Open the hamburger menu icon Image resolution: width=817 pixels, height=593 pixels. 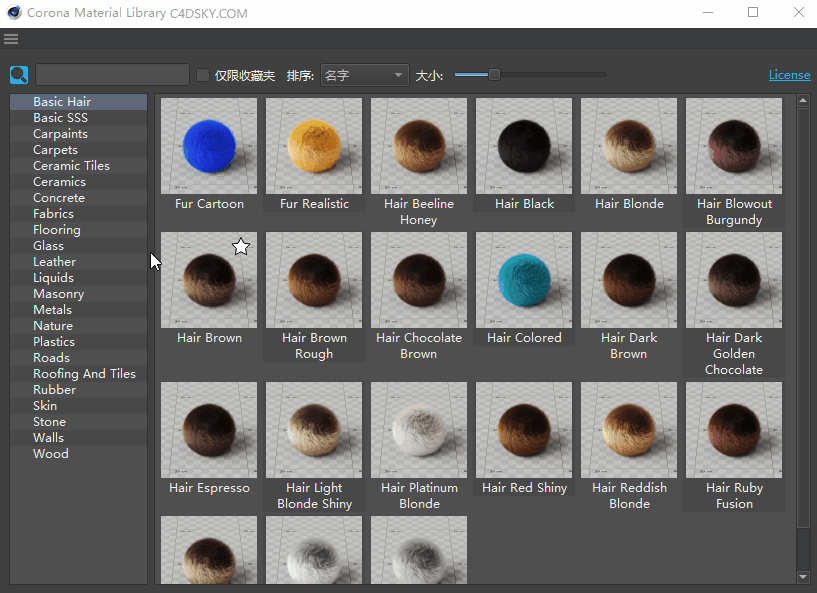10,39
